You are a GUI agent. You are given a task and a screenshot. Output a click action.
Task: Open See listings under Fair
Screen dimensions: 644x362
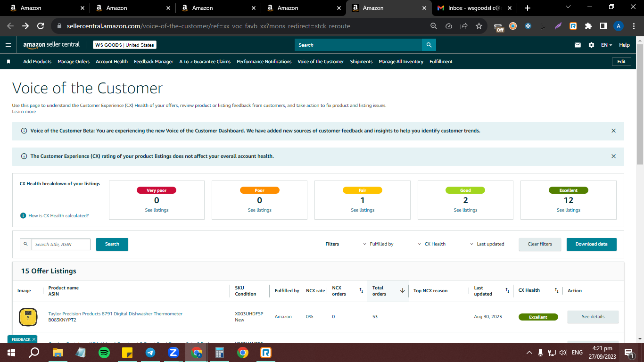(363, 210)
